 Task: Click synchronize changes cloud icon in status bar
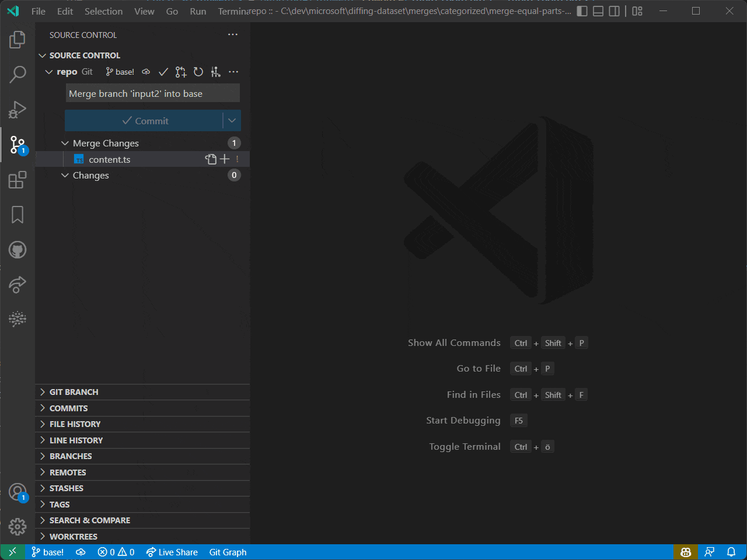click(81, 552)
